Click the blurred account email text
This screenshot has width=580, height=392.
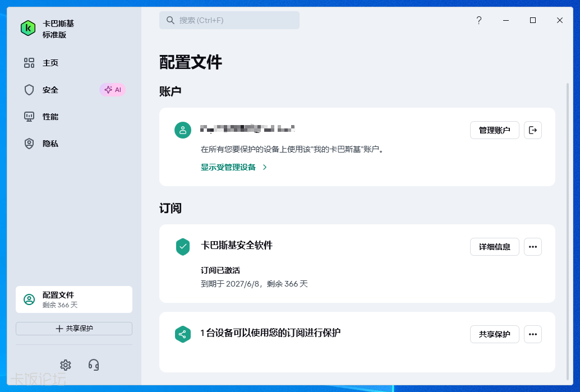pyautogui.click(x=247, y=128)
